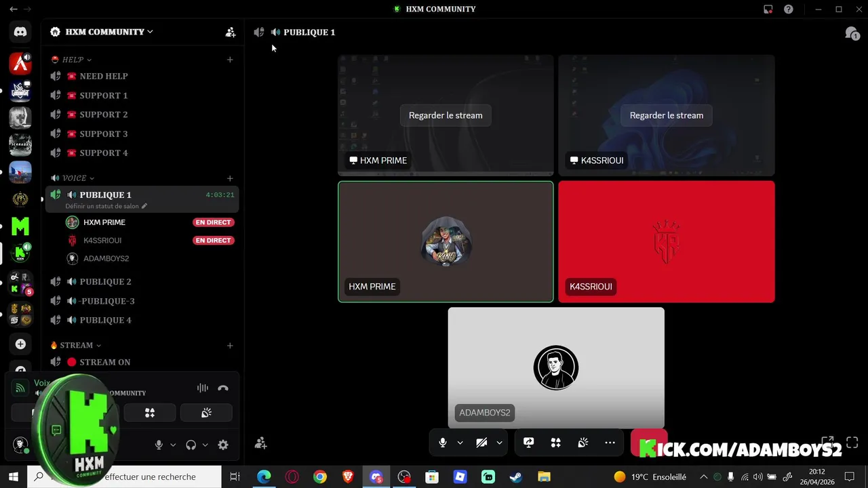
Task: Open soundboard button in voice panel
Action: pos(206,412)
